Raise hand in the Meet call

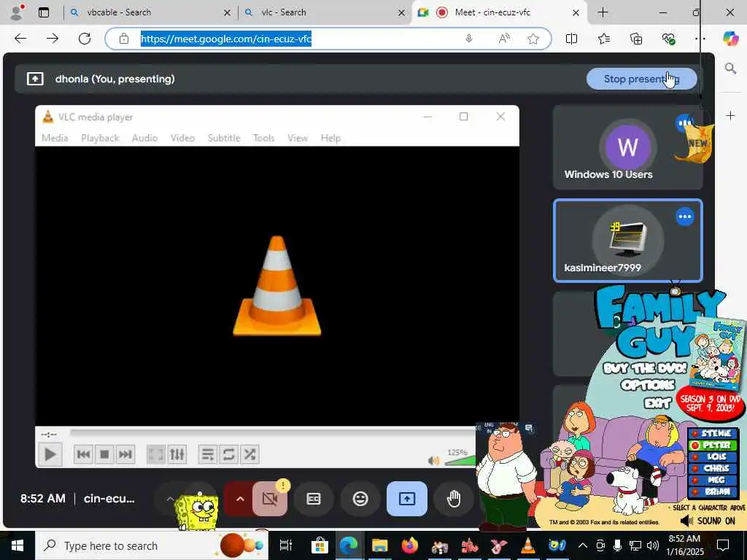454,499
